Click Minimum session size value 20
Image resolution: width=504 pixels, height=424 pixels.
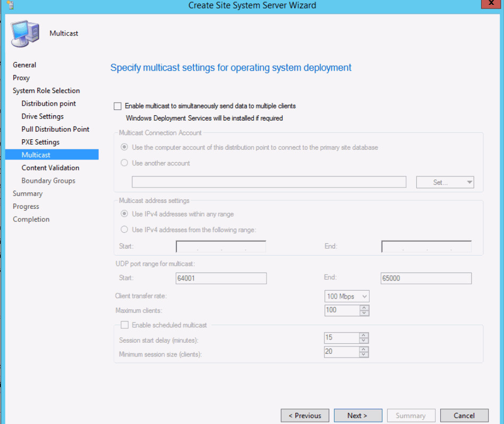341,352
